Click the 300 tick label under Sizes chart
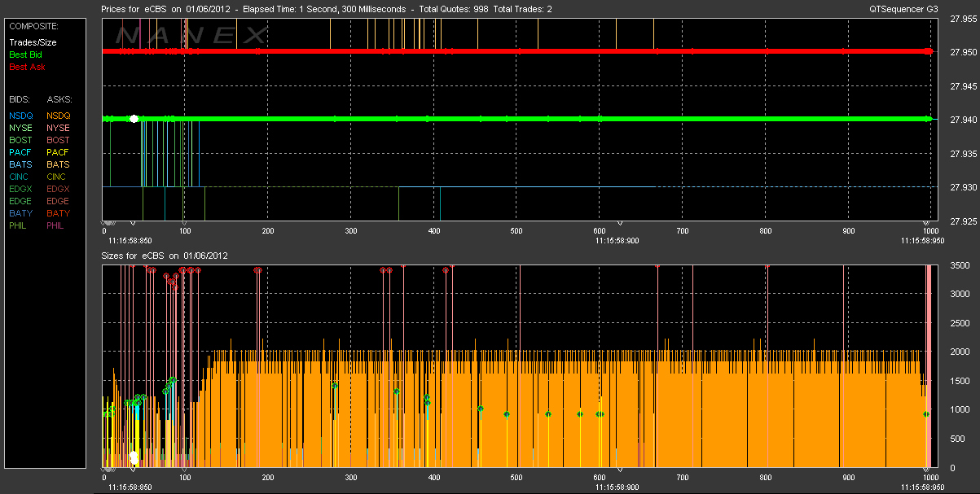The height and width of the screenshot is (494, 980). 350,478
